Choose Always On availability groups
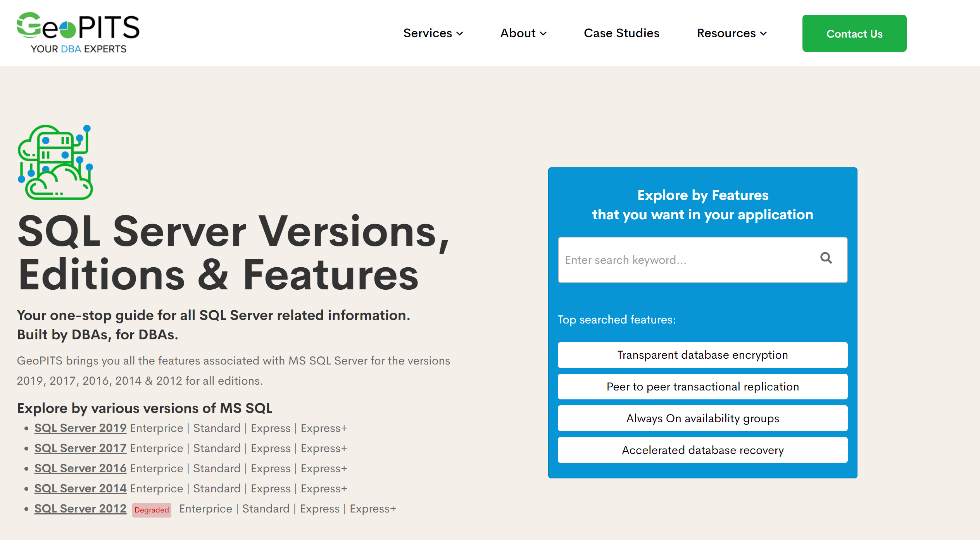The width and height of the screenshot is (980, 540). coord(702,418)
